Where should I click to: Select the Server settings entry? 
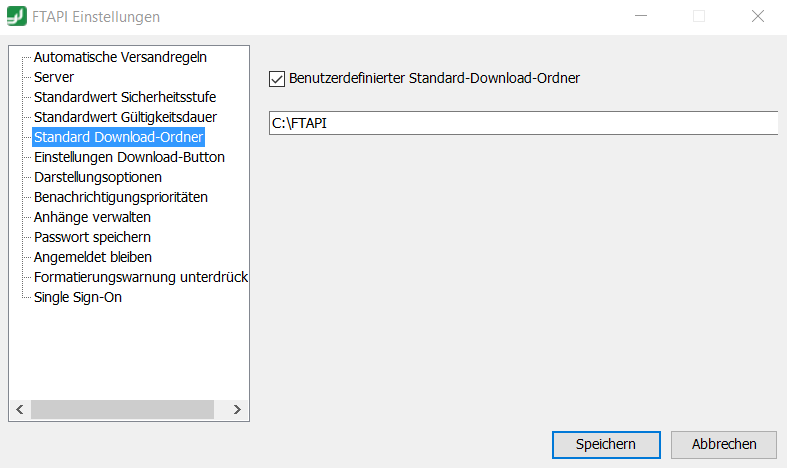point(54,77)
